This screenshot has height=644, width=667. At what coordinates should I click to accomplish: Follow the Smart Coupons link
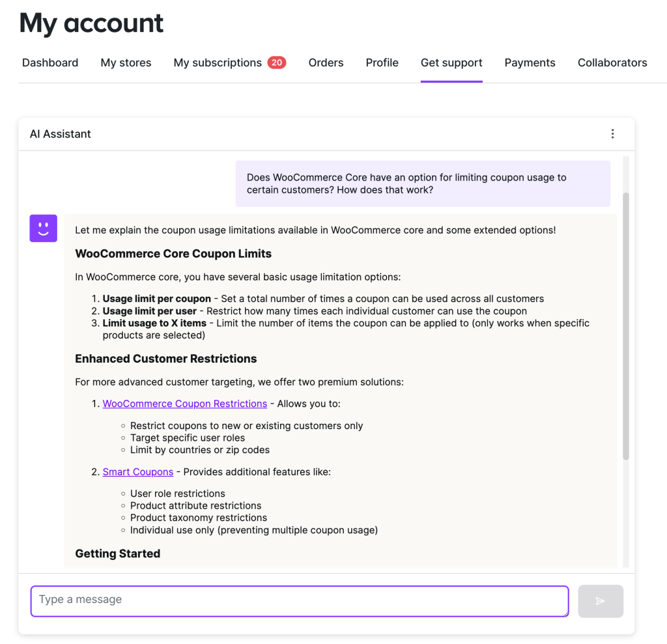click(138, 471)
